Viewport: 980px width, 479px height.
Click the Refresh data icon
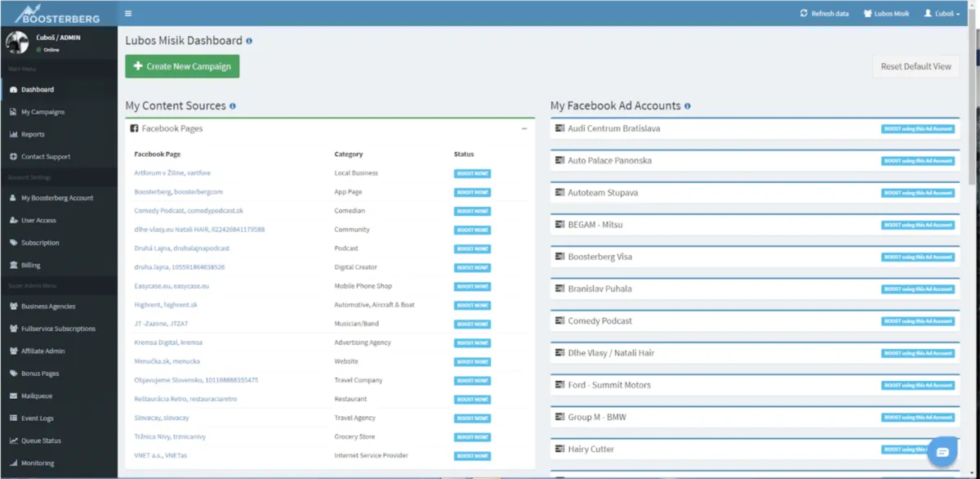804,13
